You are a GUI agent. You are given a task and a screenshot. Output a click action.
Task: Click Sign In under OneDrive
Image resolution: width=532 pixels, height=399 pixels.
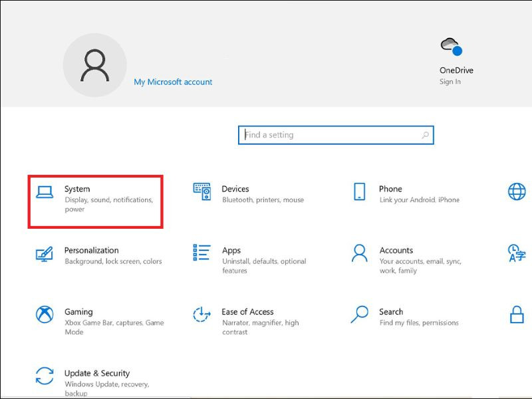(450, 82)
